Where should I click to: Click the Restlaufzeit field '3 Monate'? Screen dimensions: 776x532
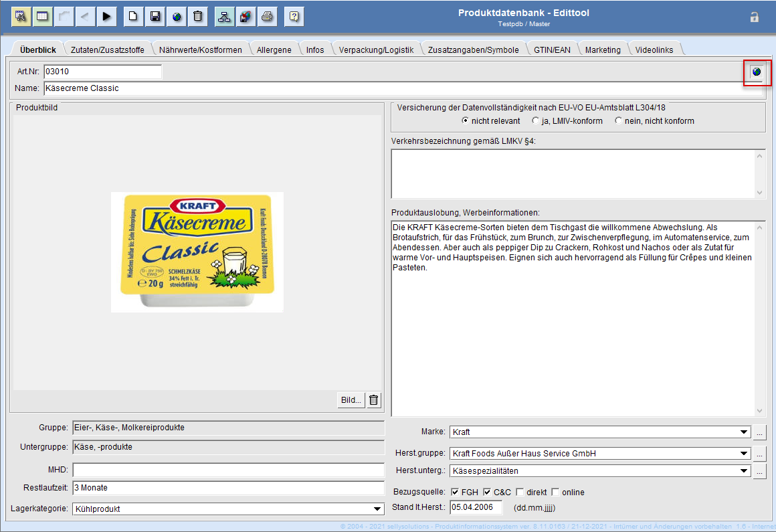(x=229, y=487)
